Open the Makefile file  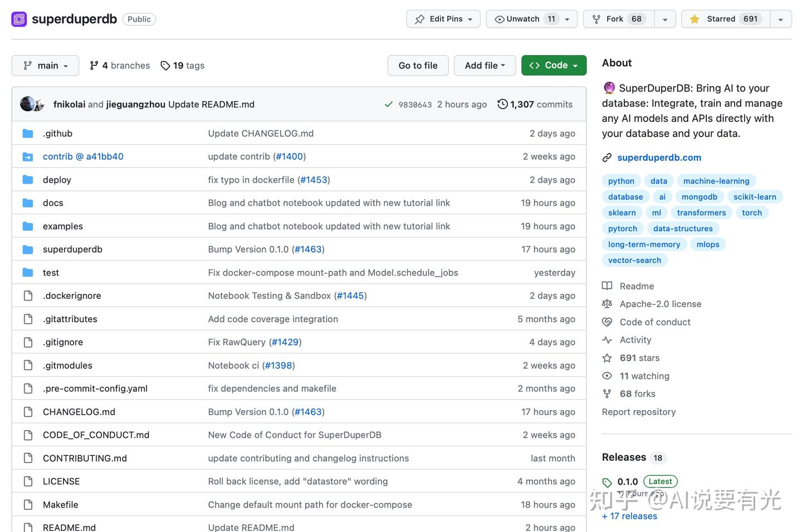[60, 505]
